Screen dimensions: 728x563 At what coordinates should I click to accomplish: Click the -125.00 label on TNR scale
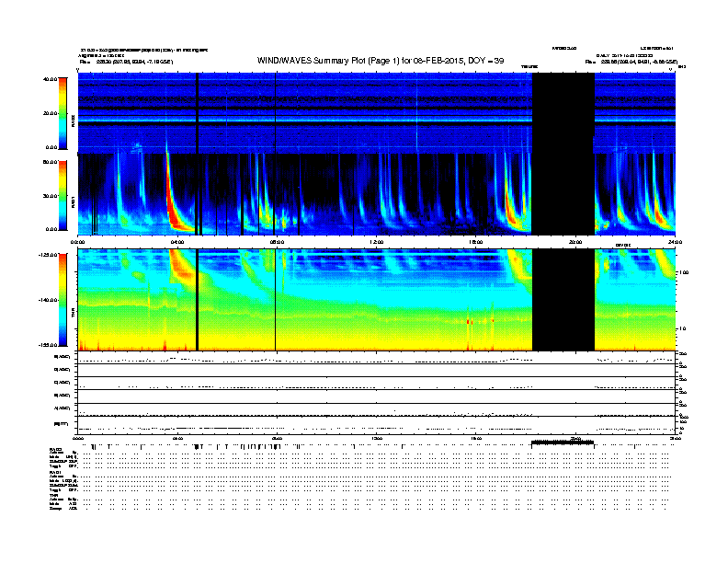(x=48, y=255)
